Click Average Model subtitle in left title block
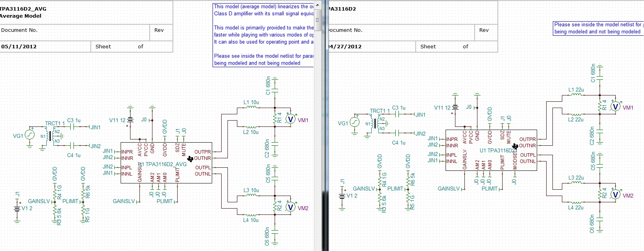644x251 pixels. point(20,16)
